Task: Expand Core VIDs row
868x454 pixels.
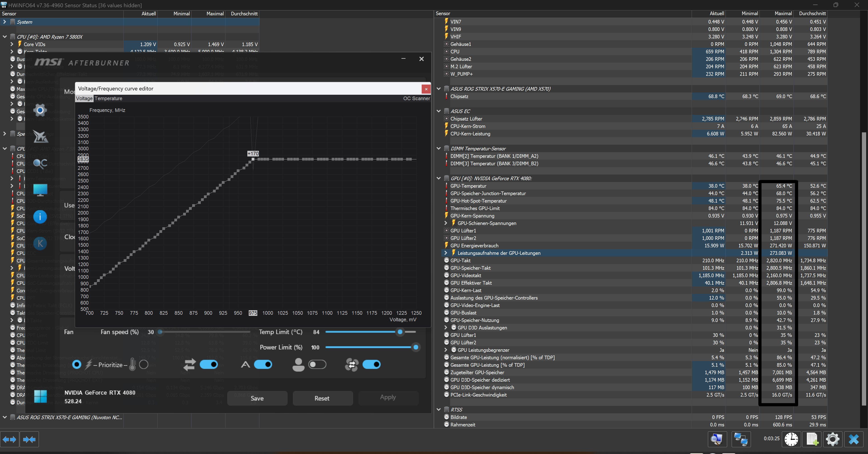Action: pos(12,44)
